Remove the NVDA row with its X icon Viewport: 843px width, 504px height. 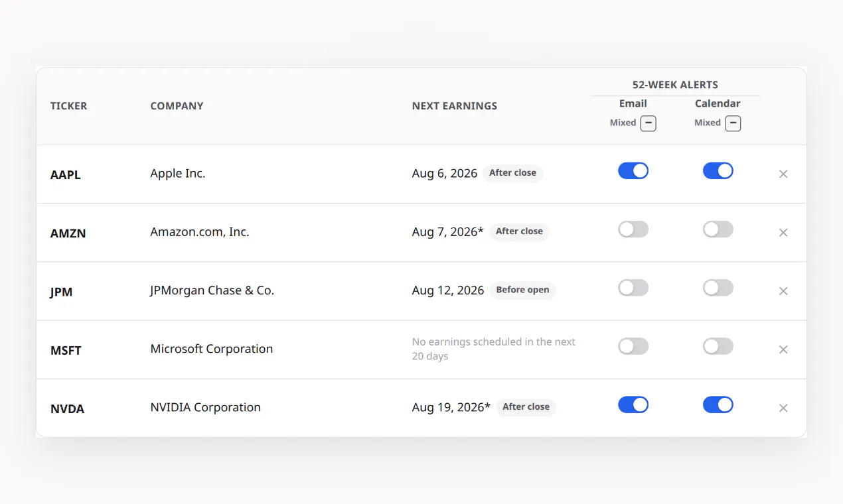[783, 408]
